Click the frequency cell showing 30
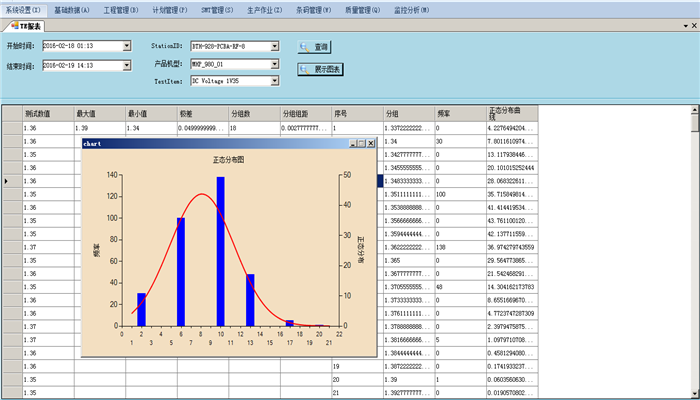This screenshot has width=700, height=400. coord(461,141)
